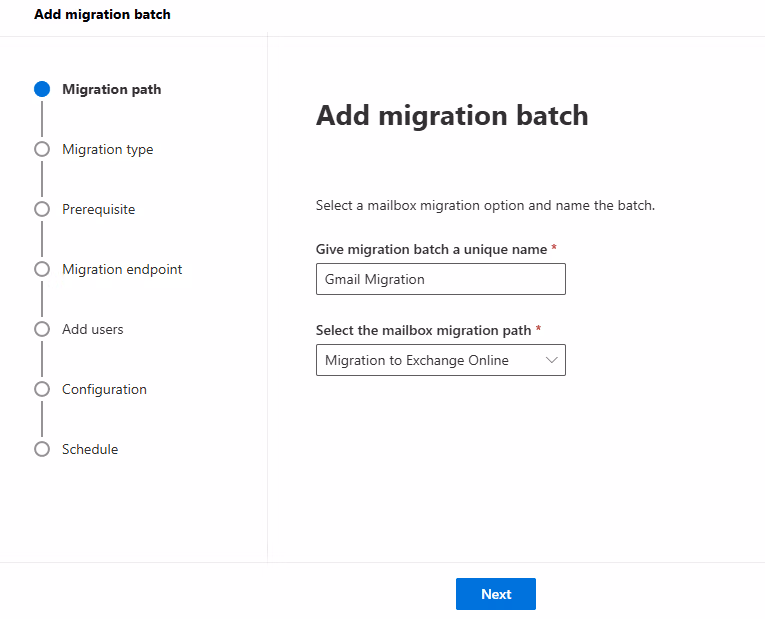Select the Migration path step label
Screen dimensions: 765x619
point(111,89)
